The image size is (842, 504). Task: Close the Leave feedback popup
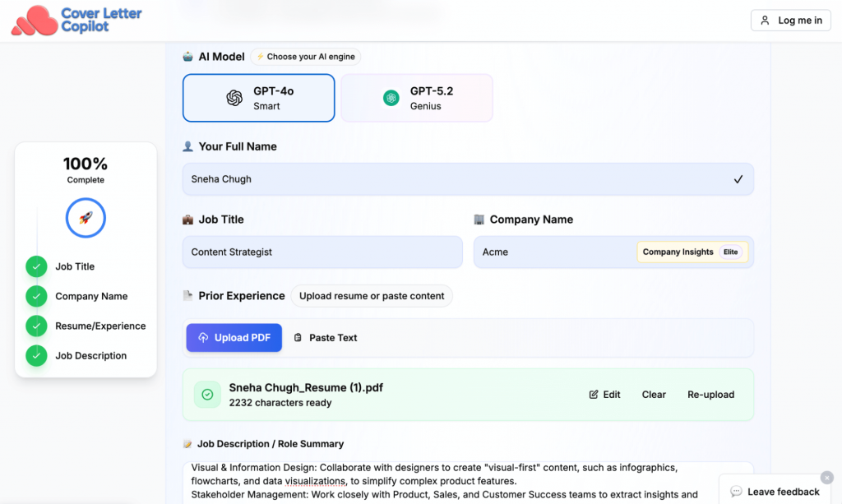point(826,477)
